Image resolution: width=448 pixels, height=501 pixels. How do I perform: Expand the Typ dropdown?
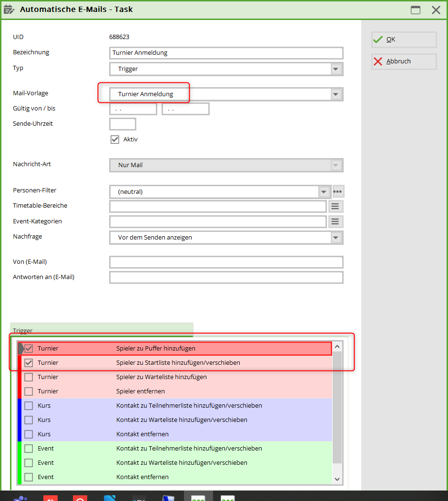click(336, 69)
